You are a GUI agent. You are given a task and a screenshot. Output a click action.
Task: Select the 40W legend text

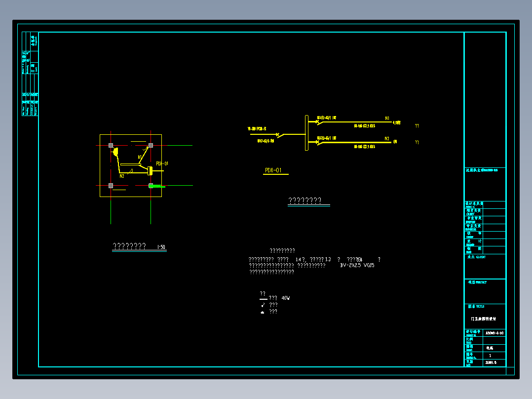[x=286, y=298]
